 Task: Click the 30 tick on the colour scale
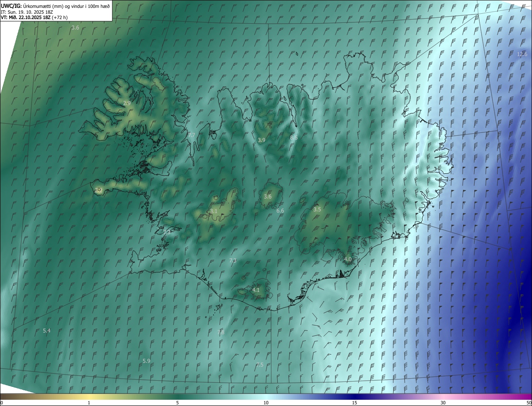tap(443, 403)
